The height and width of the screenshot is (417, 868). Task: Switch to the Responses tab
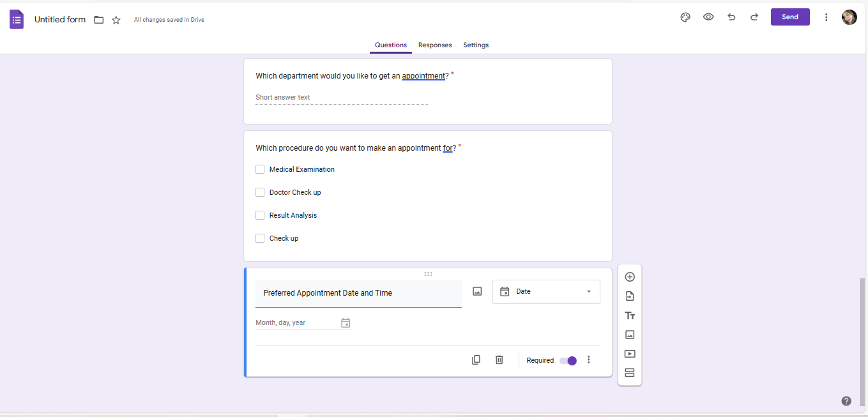[x=435, y=45]
